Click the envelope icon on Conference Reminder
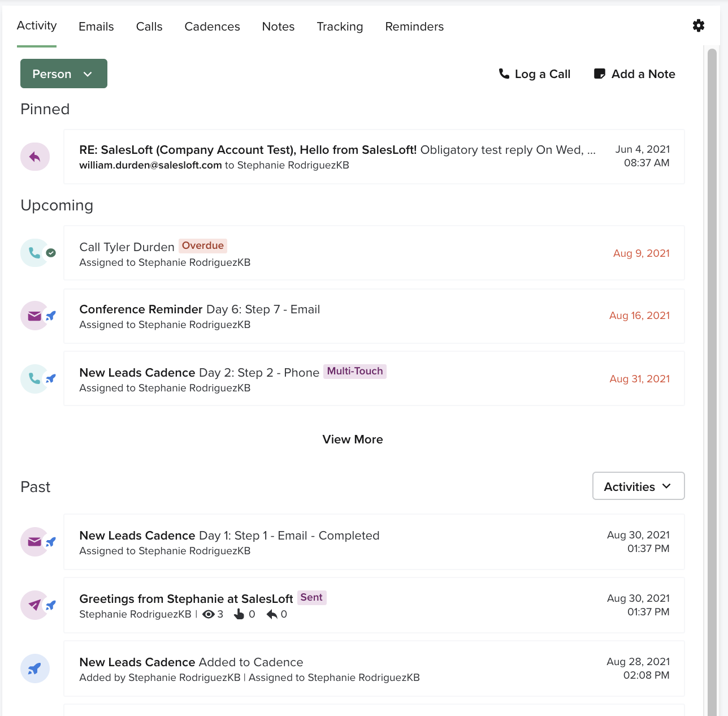Screen dimensions: 728x716 click(x=35, y=316)
